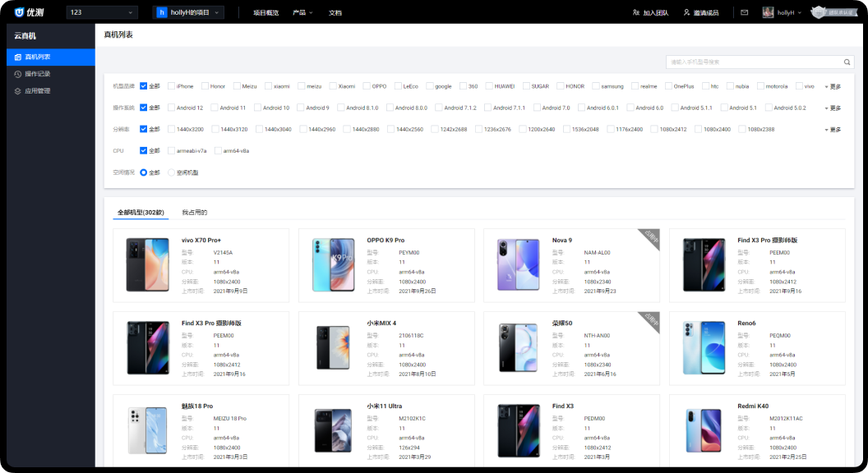Open the 小米MIX 4 title
Image resolution: width=868 pixels, height=473 pixels.
point(381,323)
